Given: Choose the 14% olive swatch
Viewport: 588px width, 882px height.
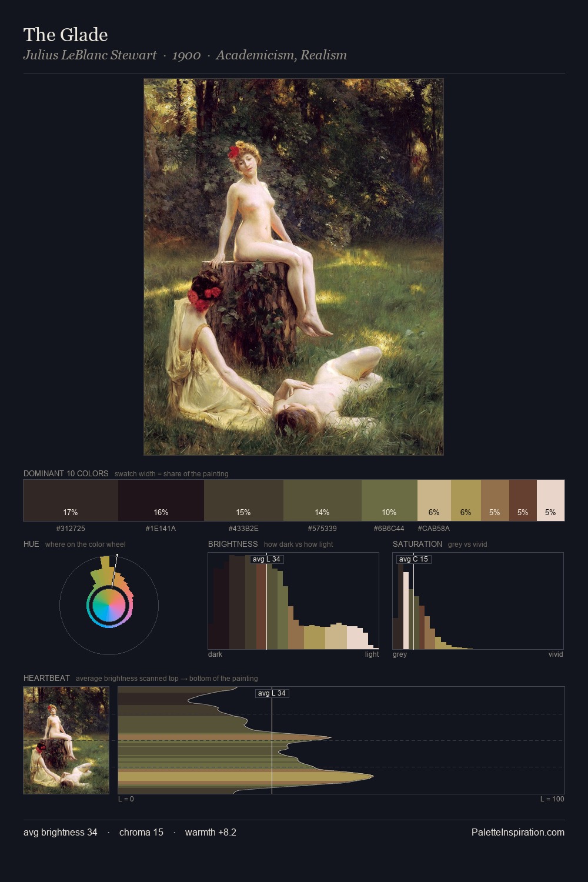Looking at the screenshot, I should tap(322, 500).
